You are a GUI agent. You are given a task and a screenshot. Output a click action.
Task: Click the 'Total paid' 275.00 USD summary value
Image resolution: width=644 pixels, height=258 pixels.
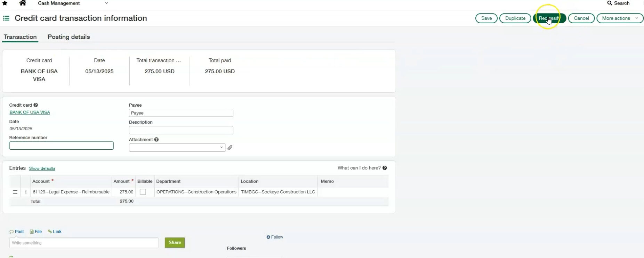(x=220, y=71)
